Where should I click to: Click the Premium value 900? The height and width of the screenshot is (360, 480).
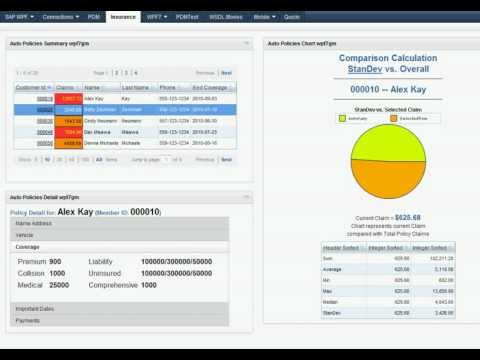pos(55,262)
